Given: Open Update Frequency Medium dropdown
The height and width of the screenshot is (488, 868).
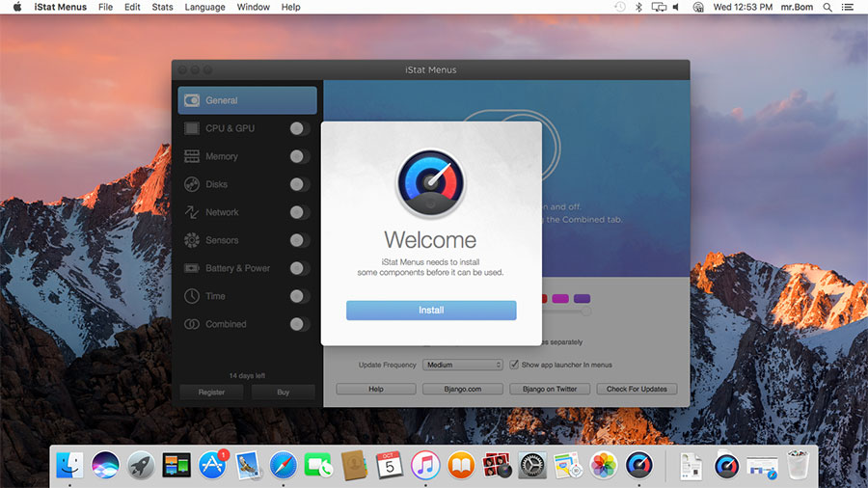Looking at the screenshot, I should [463, 365].
